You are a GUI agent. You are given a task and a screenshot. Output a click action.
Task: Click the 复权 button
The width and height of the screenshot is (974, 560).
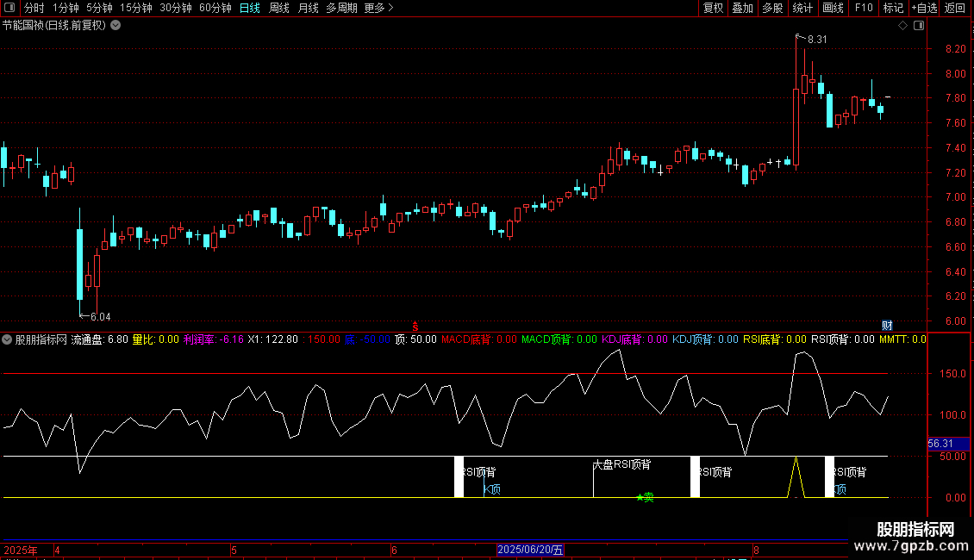(x=713, y=8)
